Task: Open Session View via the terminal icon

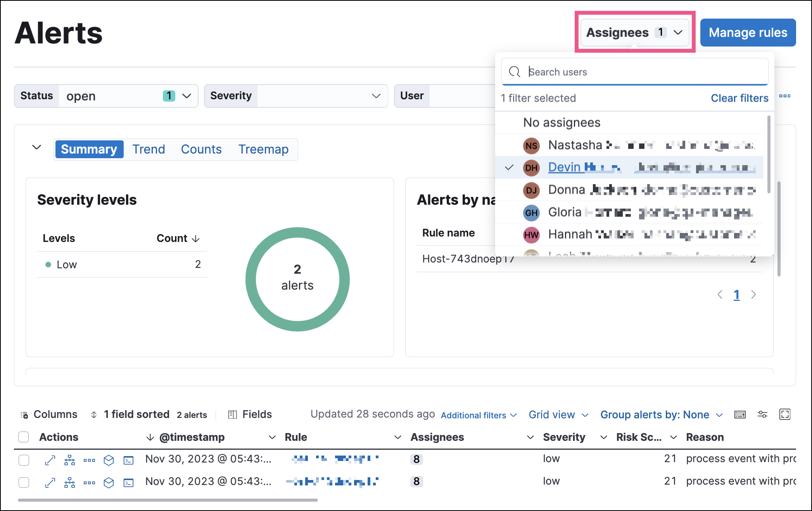Action: tap(128, 460)
